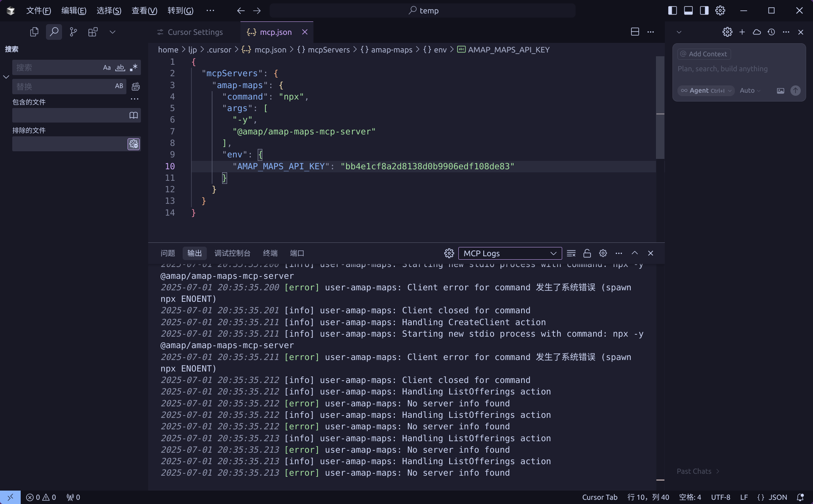Viewport: 813px width, 504px height.
Task: Click the Add Context button
Action: (704, 54)
